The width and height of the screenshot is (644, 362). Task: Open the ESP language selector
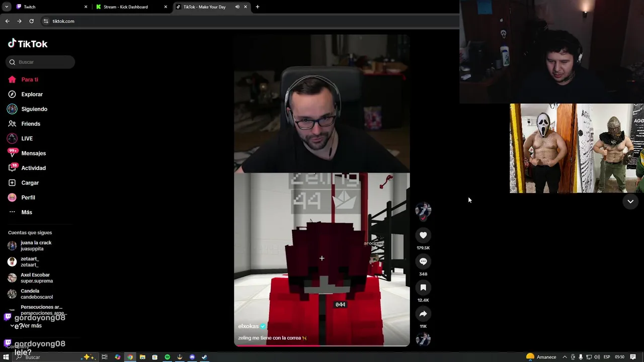(x=607, y=357)
